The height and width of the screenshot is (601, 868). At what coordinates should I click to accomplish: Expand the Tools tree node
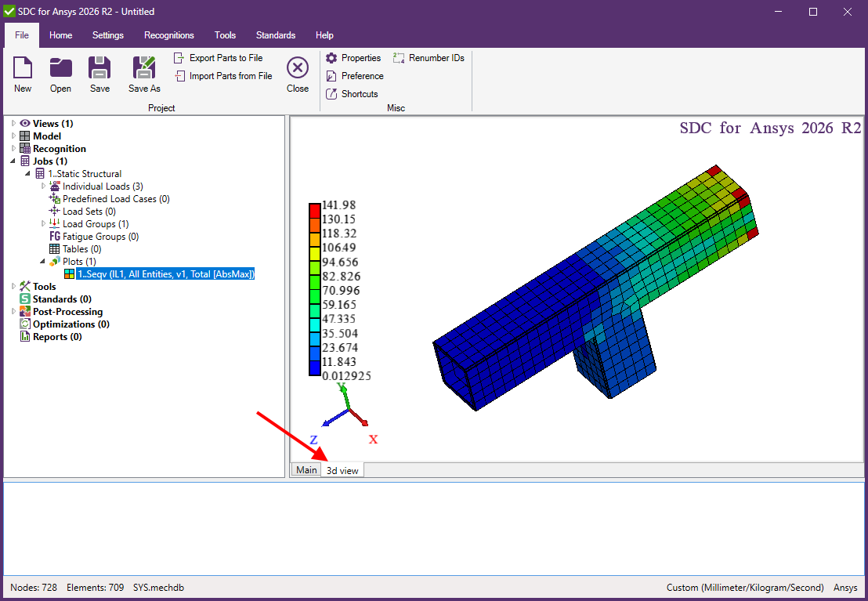click(x=14, y=286)
